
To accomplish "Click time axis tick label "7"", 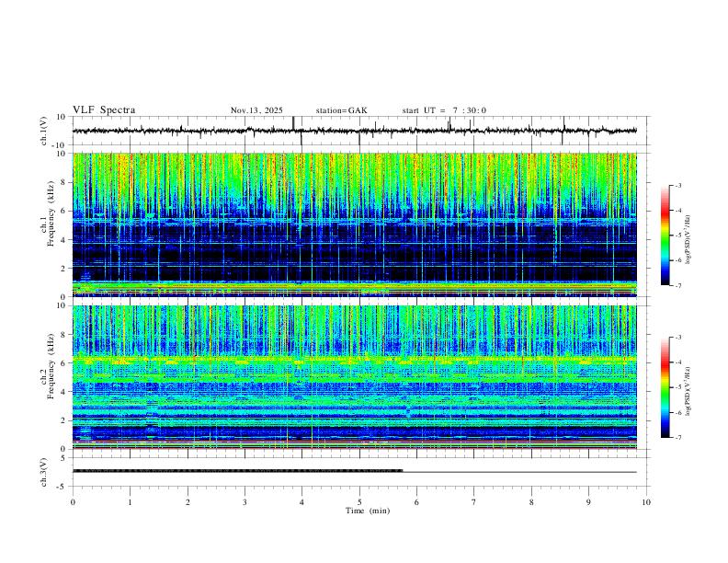I will click(474, 502).
